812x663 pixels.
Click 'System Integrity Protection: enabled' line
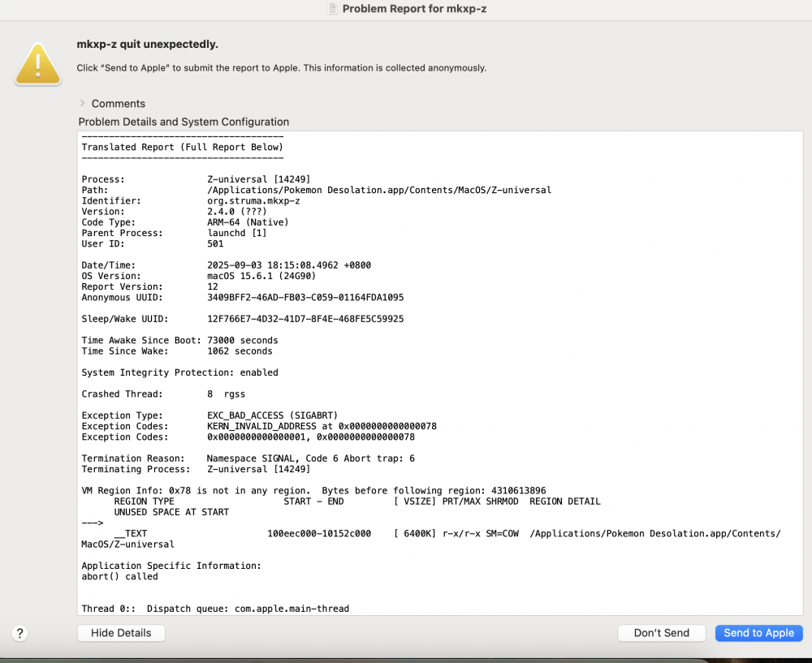click(179, 372)
